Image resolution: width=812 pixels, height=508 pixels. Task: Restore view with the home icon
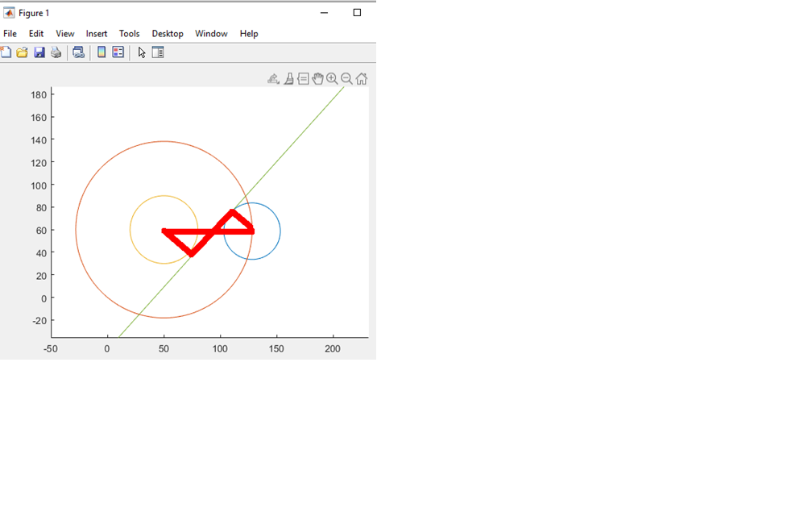coord(362,79)
